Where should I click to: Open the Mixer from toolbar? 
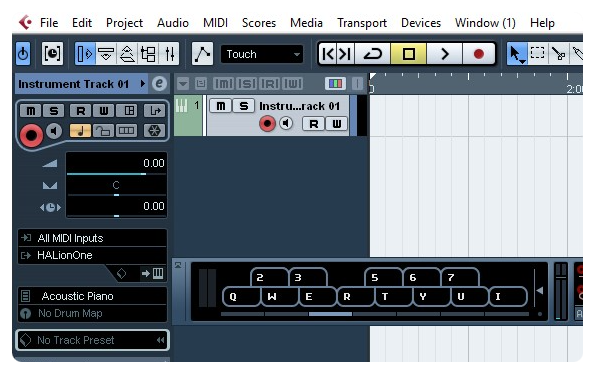point(169,54)
